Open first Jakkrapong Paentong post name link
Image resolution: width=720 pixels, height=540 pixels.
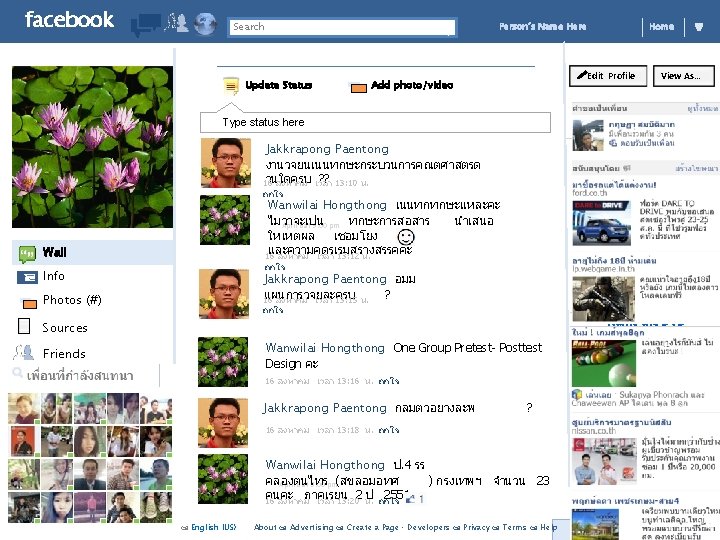tap(327, 149)
